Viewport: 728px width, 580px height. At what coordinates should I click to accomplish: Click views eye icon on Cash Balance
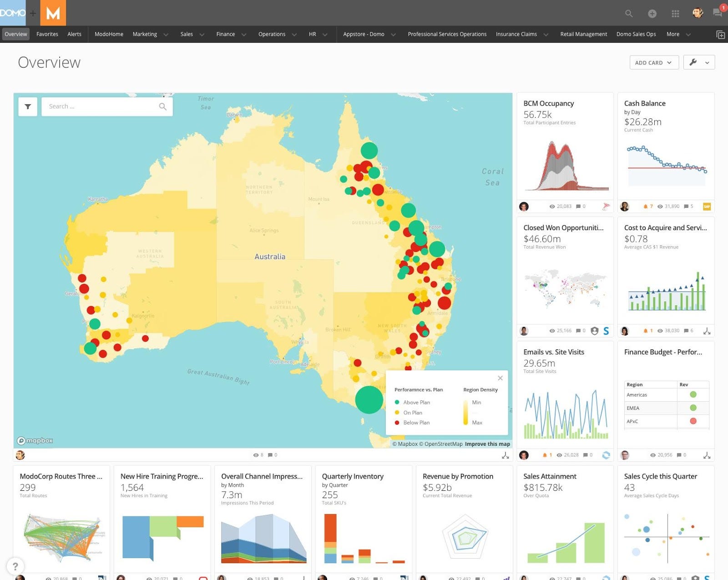pyautogui.click(x=660, y=207)
